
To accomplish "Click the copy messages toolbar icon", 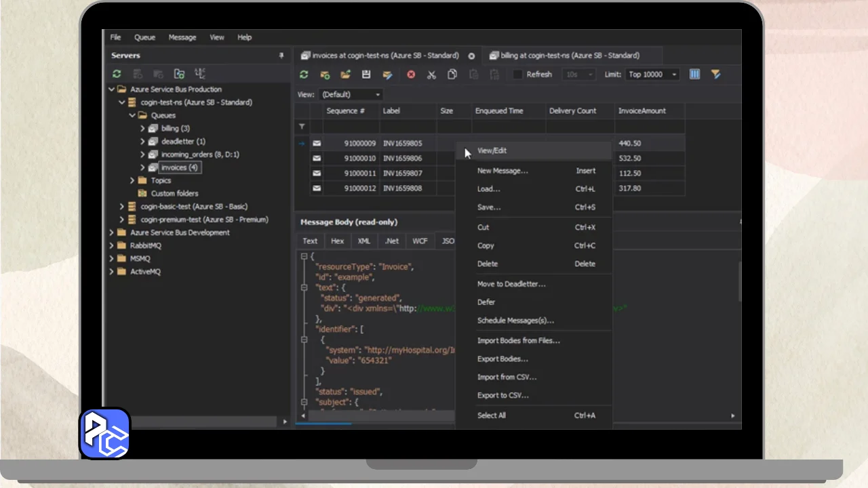I will (452, 75).
